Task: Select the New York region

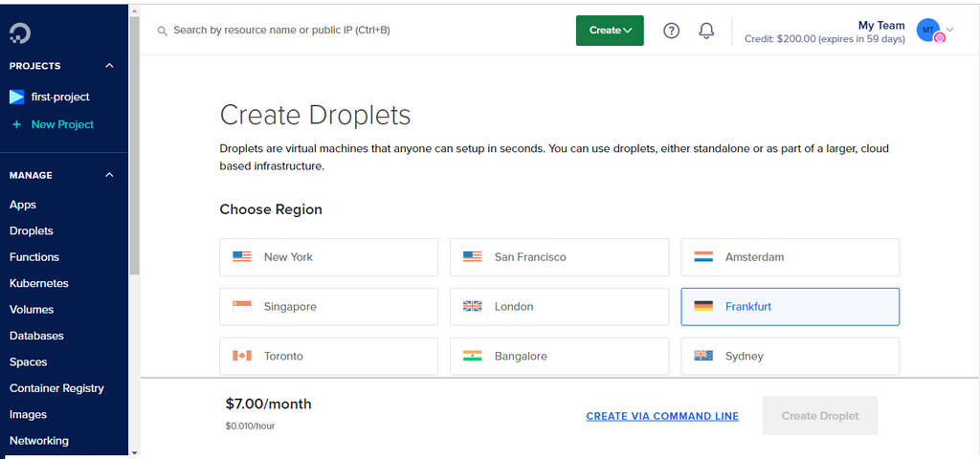Action: tap(328, 257)
